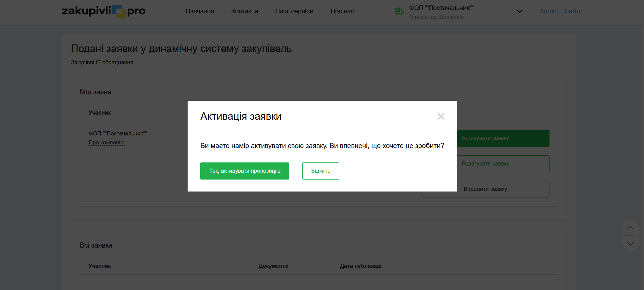The width and height of the screenshot is (644, 290).
Task: Click the zakupivli.pro logo
Action: 103,11
